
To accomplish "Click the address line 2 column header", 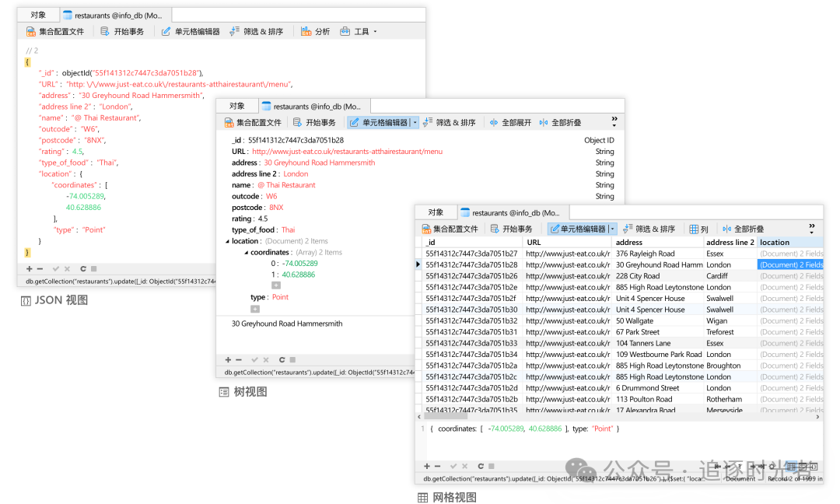I will (x=730, y=242).
